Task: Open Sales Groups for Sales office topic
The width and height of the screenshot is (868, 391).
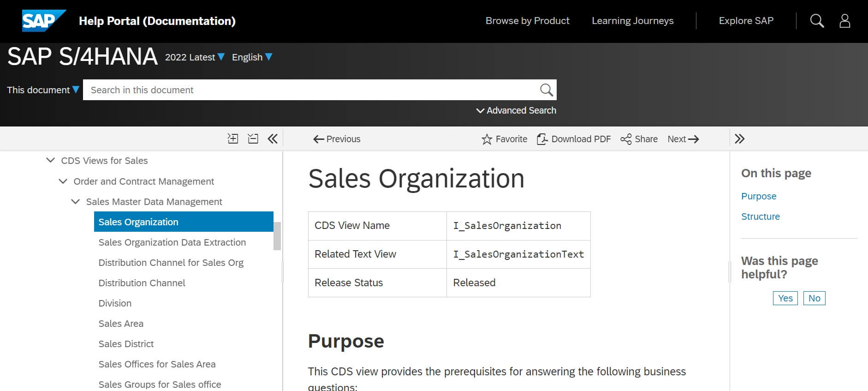Action: coord(160,384)
